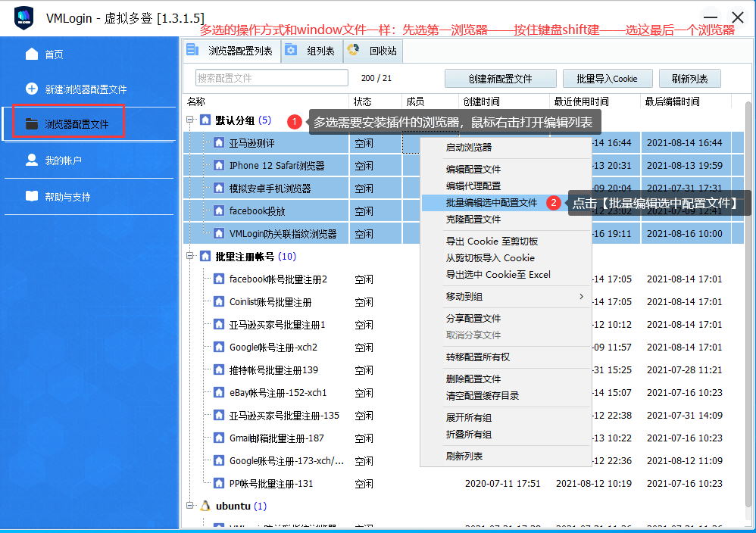Click the recycle icon on 回收站 tab
Viewport: 756px width, 533px height.
click(354, 50)
